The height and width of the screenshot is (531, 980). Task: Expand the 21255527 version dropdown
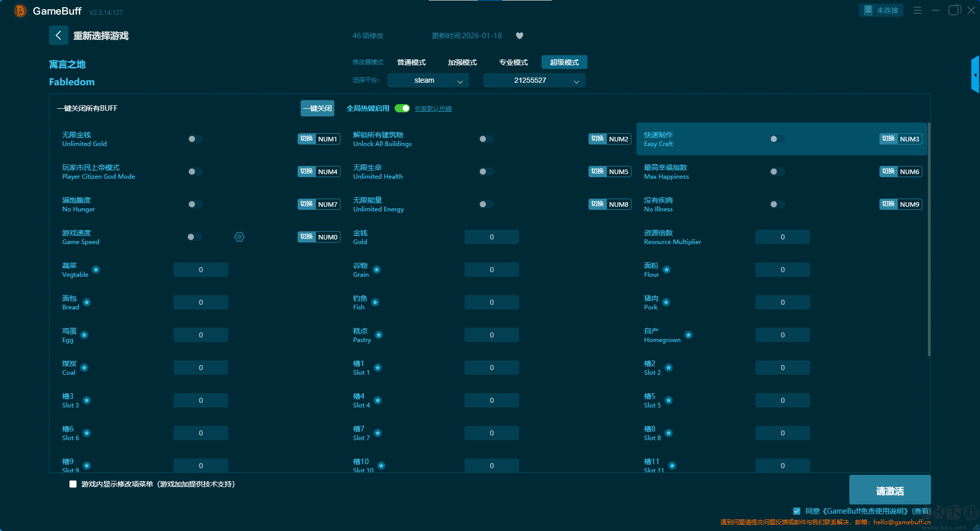click(534, 80)
